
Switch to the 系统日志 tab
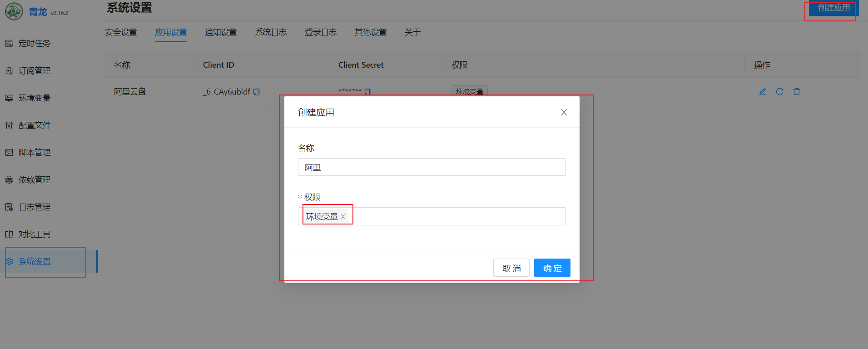click(x=271, y=32)
